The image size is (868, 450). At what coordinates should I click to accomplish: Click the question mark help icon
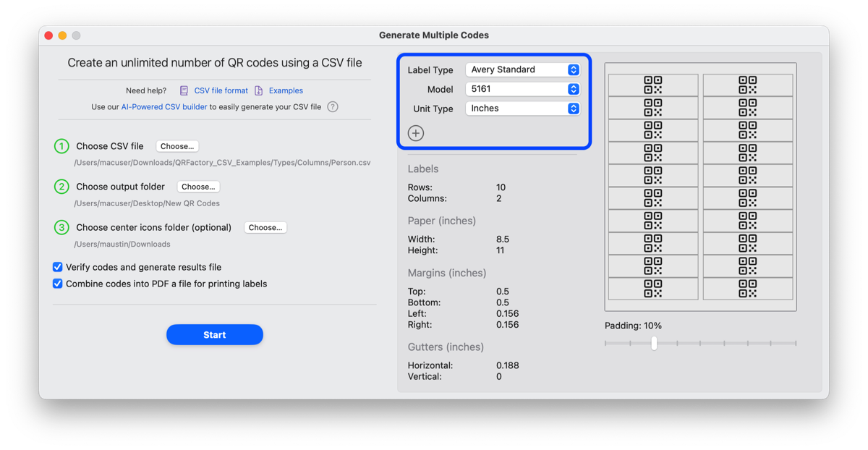pyautogui.click(x=333, y=107)
